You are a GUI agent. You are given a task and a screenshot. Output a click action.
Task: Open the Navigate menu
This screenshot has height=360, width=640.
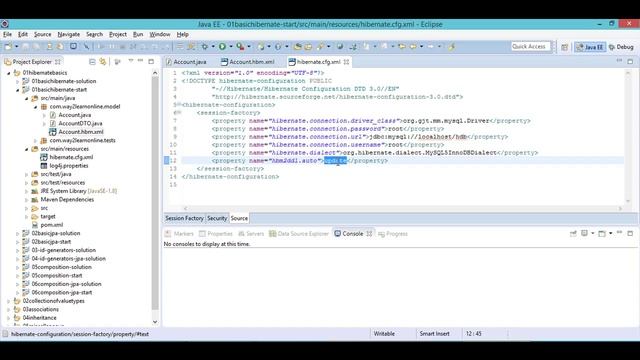click(69, 35)
